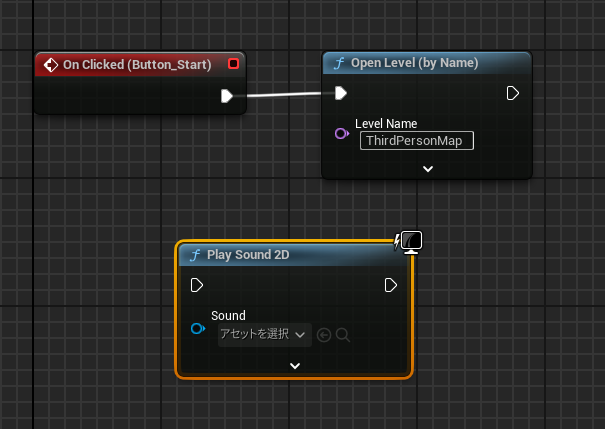Click Play Sound 2D exec output pin
The width and height of the screenshot is (605, 429).
pyautogui.click(x=391, y=285)
